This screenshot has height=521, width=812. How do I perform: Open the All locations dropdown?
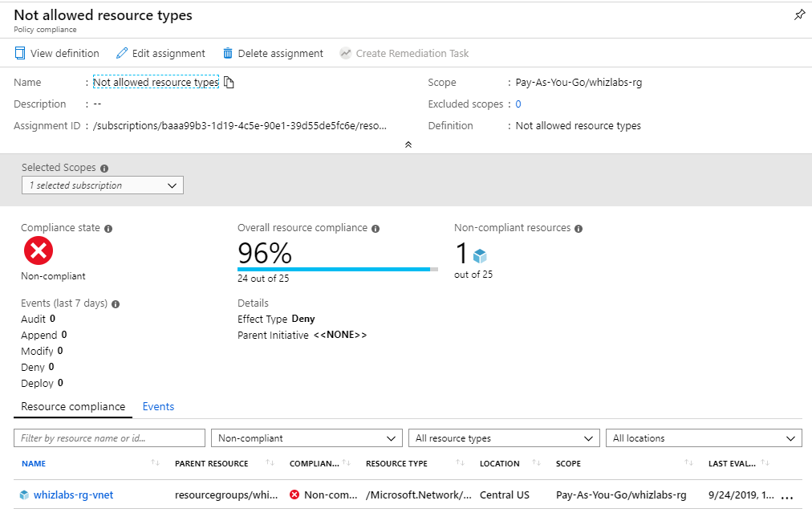pos(703,438)
